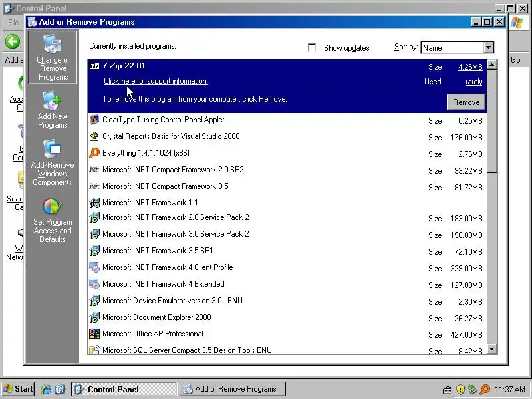Screen dimensions: 532x399
Task: Enable the Show updates checkbox
Action: [x=312, y=47]
